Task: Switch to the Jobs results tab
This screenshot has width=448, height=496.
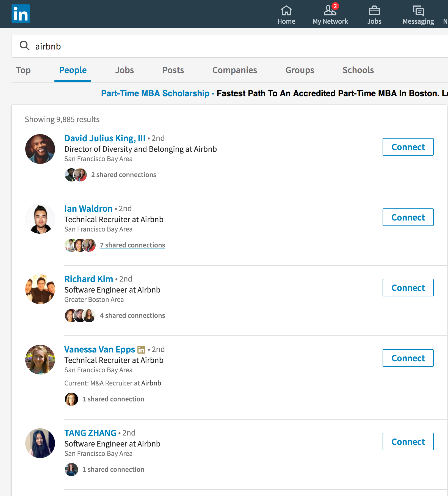Action: (125, 70)
